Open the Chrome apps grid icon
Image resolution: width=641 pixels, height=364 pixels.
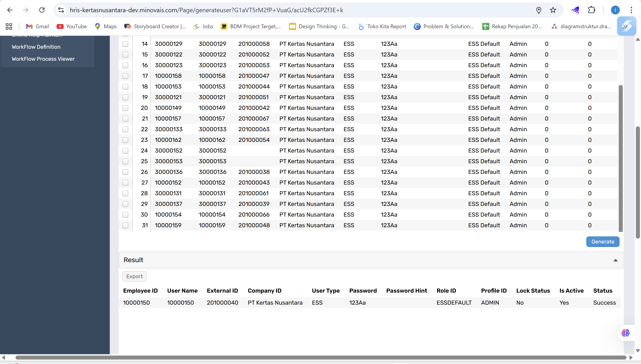(9, 26)
